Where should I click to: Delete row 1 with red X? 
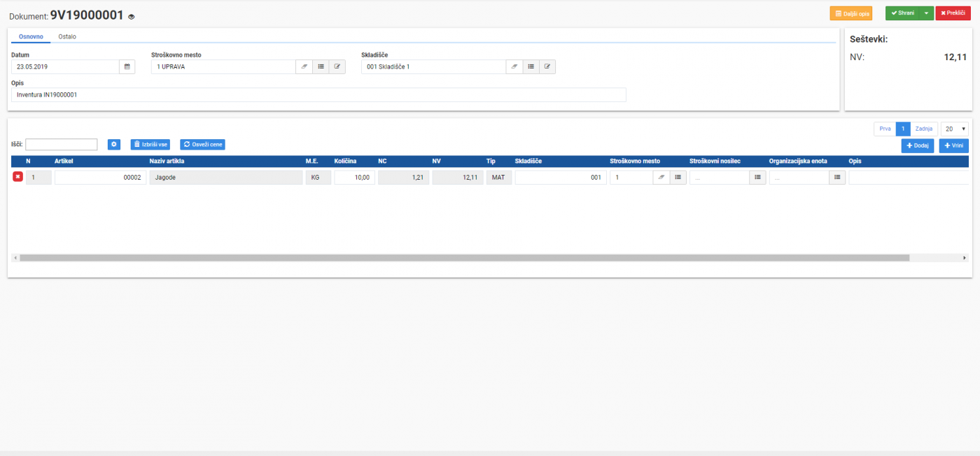[17, 177]
